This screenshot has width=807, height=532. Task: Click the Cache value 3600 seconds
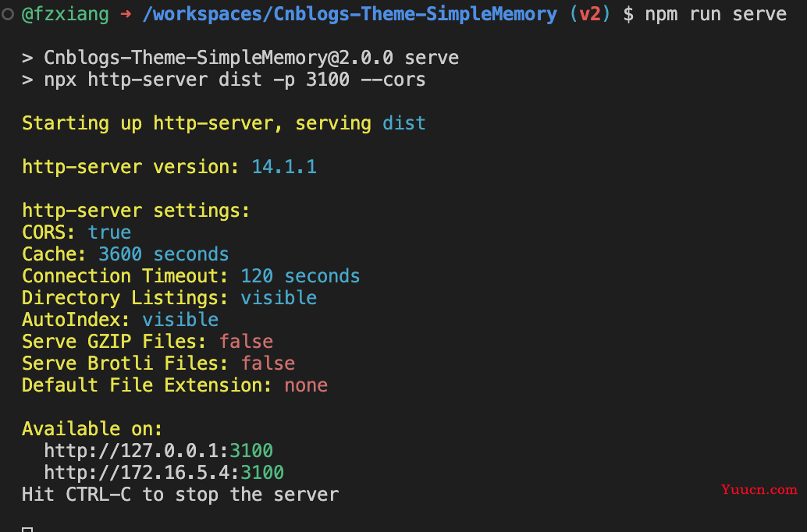click(164, 254)
